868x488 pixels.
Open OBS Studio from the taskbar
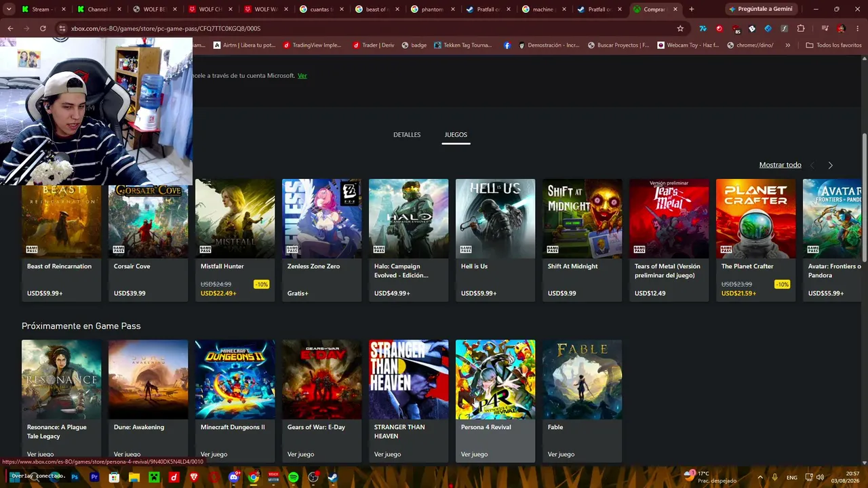tap(313, 477)
